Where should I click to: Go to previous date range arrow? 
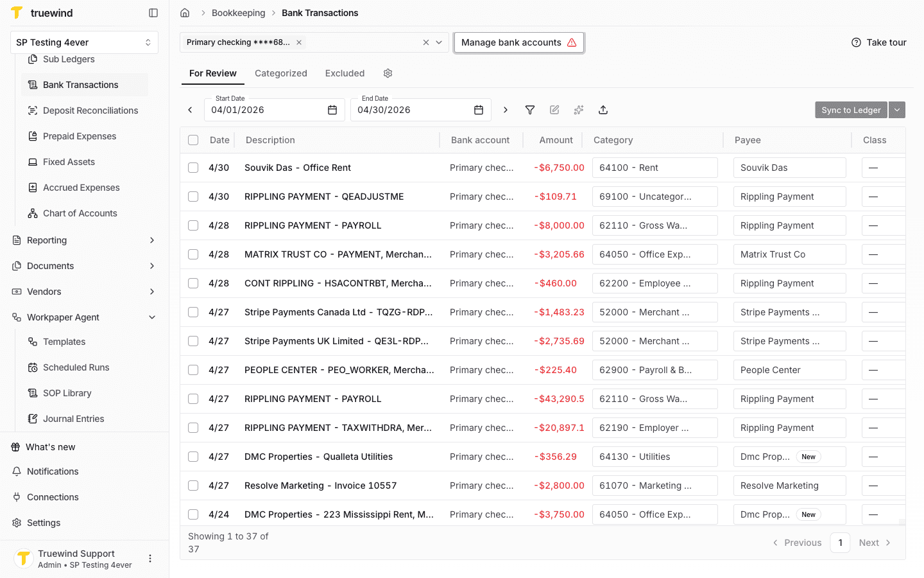[x=190, y=110]
